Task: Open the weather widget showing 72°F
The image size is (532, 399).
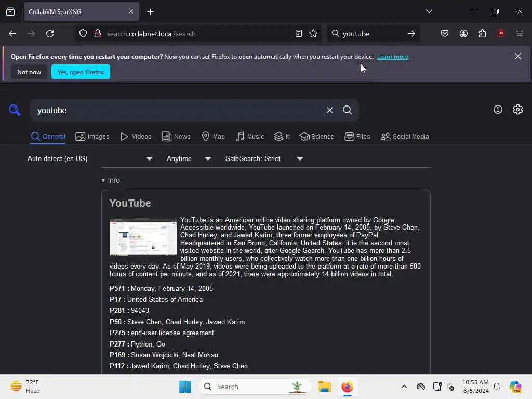Action: (x=25, y=387)
